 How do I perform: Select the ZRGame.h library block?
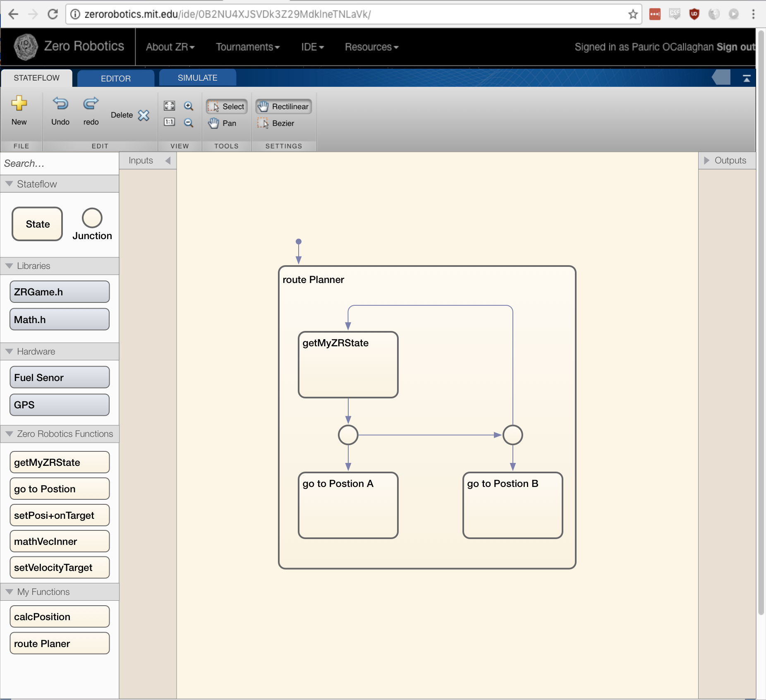tap(60, 292)
